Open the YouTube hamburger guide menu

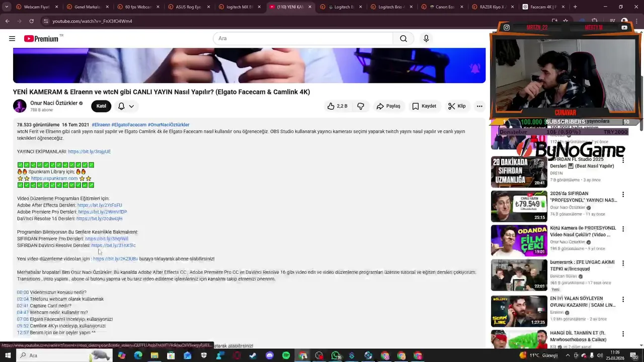click(x=12, y=39)
